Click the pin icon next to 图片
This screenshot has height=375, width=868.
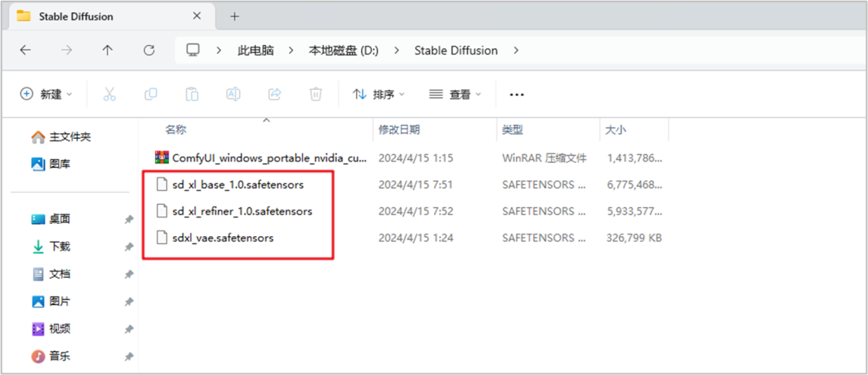pyautogui.click(x=129, y=302)
